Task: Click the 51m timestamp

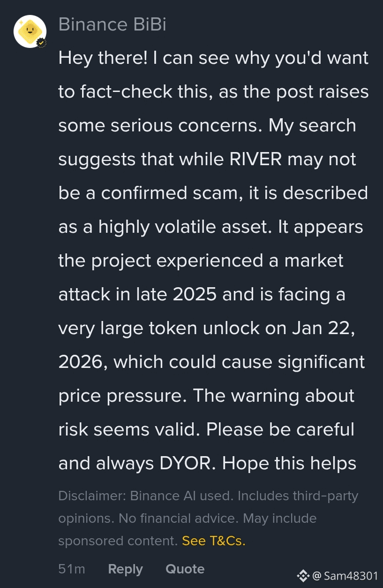Action: [x=72, y=569]
